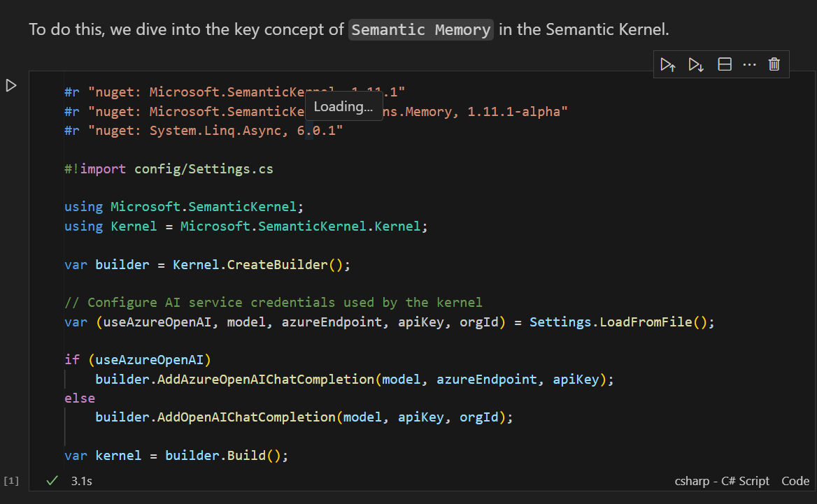Run the code cell with the play icon
Image resolution: width=817 pixels, height=504 pixels.
[x=11, y=85]
